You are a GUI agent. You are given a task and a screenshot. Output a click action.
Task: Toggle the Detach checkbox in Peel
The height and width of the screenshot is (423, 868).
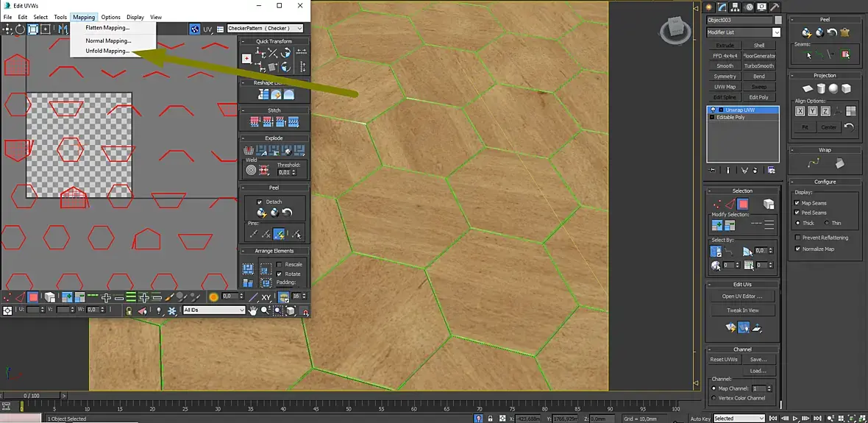pyautogui.click(x=260, y=202)
